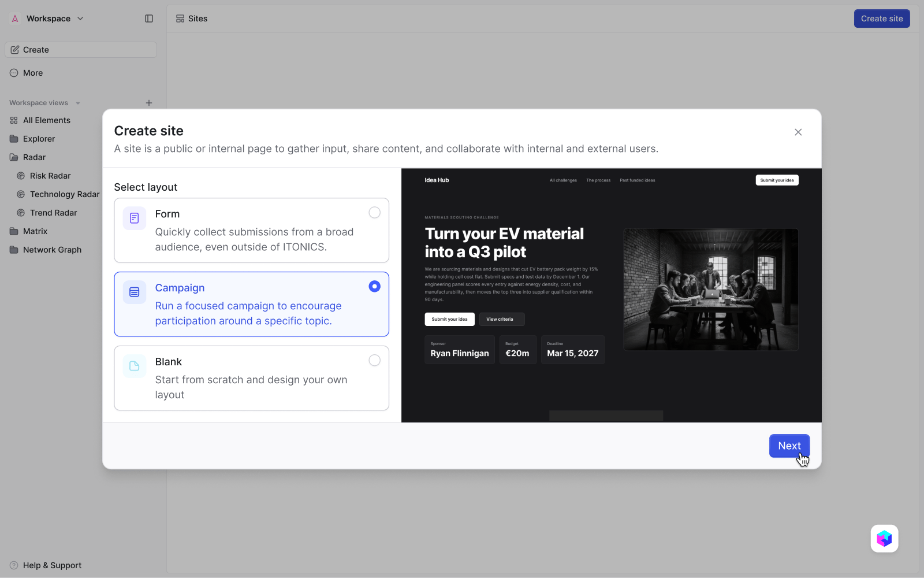Click the Next button
This screenshot has height=578, width=924.
[x=789, y=446]
